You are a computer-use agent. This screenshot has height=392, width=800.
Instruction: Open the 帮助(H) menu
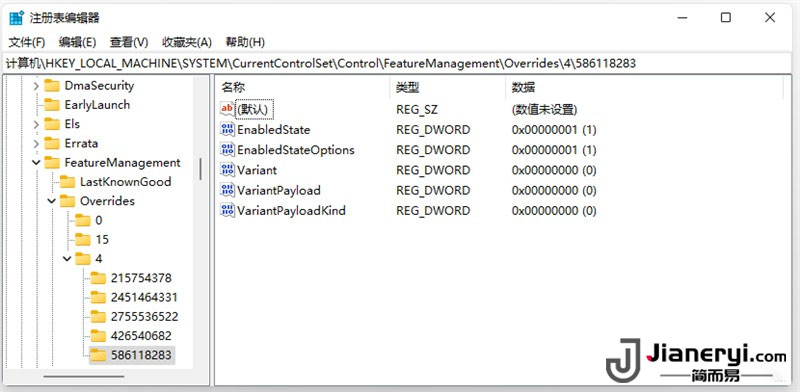pos(245,42)
